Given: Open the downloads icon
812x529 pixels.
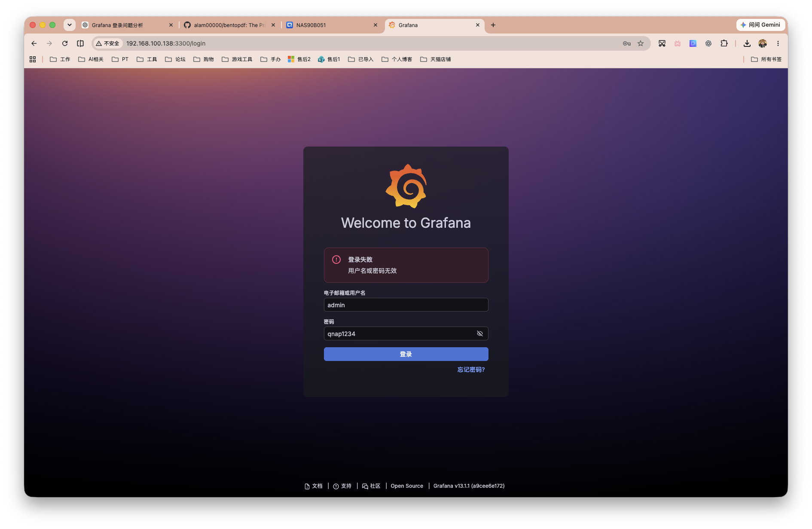Looking at the screenshot, I should [x=747, y=43].
